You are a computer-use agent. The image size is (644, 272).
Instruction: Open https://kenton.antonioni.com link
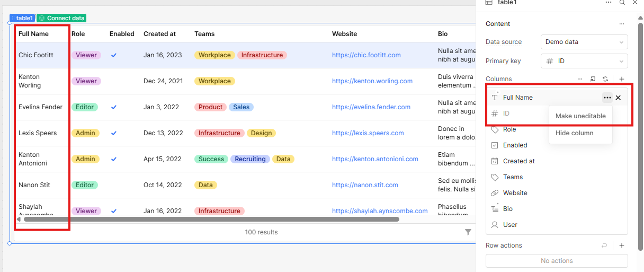click(x=375, y=159)
